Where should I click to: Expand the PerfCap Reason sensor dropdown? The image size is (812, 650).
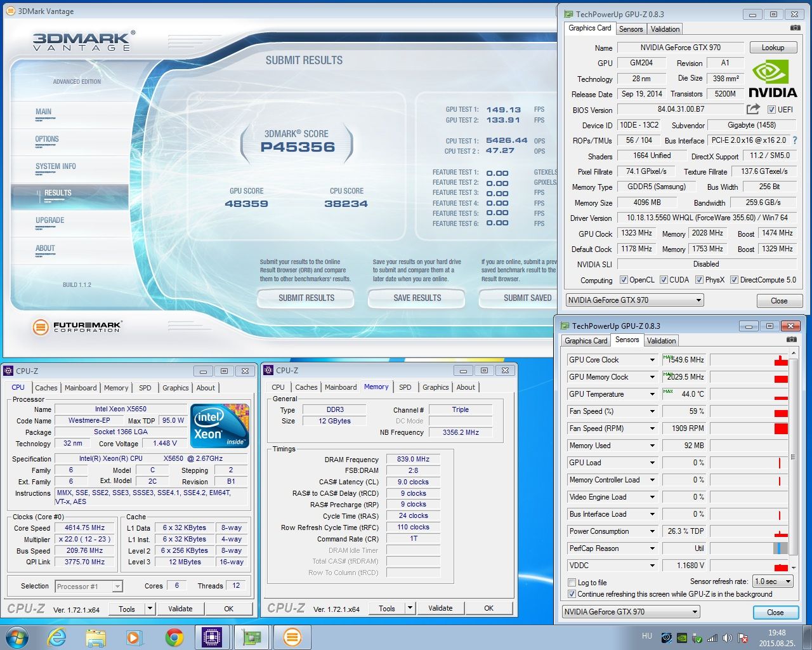[652, 548]
